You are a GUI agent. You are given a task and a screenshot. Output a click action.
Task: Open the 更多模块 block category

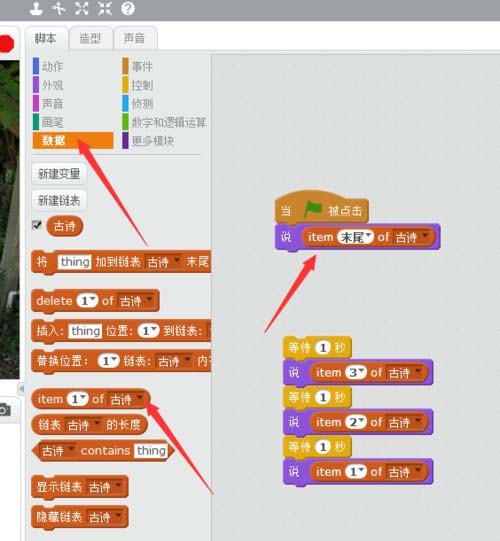[153, 140]
